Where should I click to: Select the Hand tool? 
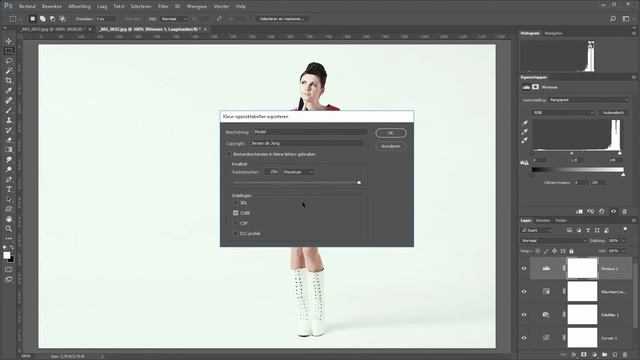[x=9, y=219]
